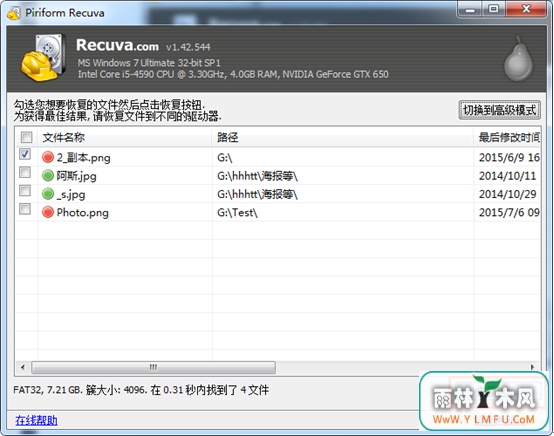The height and width of the screenshot is (436, 554).
Task: Click the date 2015/7/6 cell
Action: [x=509, y=212]
